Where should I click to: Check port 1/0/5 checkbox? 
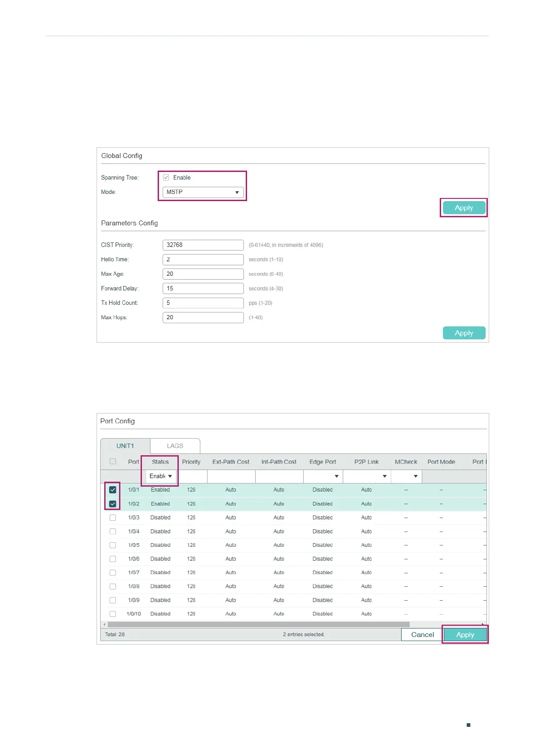(113, 545)
